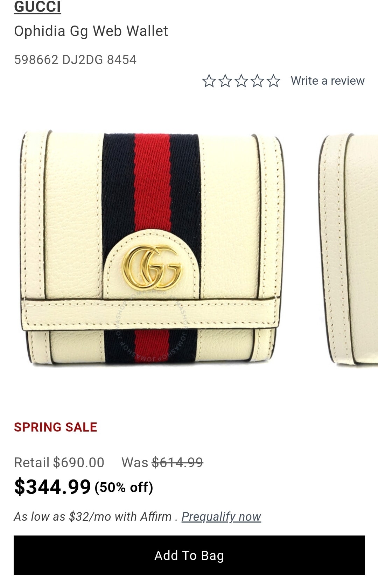Open the Write a review link

[x=328, y=81]
